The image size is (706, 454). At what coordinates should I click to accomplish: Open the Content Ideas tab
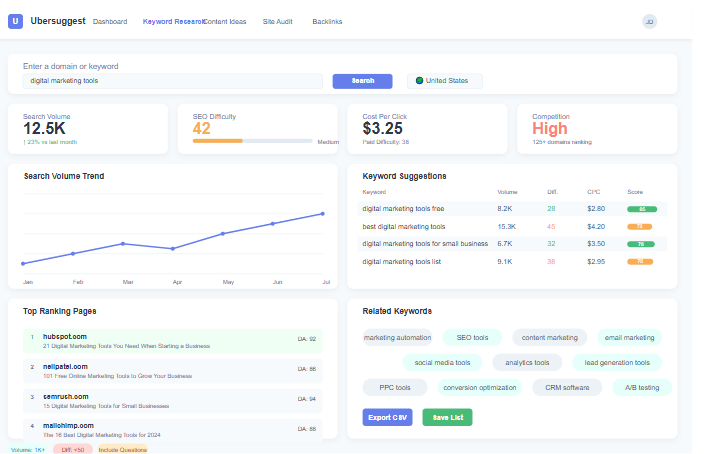[x=225, y=21]
